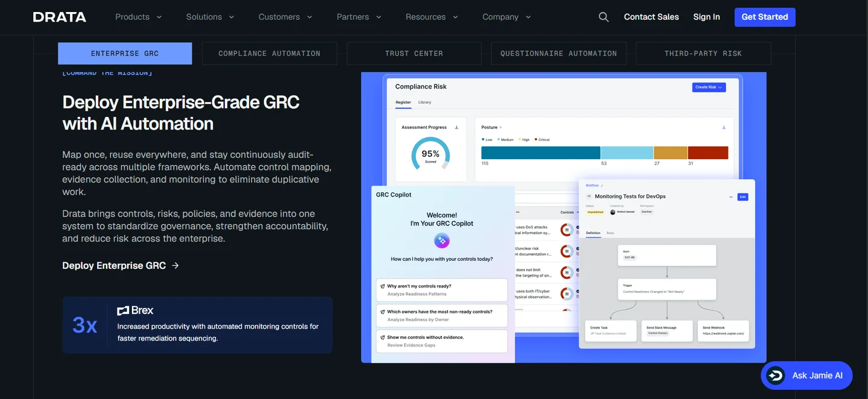This screenshot has height=399, width=868.
Task: Follow Deploy Enterprise GRC link
Action: [121, 266]
